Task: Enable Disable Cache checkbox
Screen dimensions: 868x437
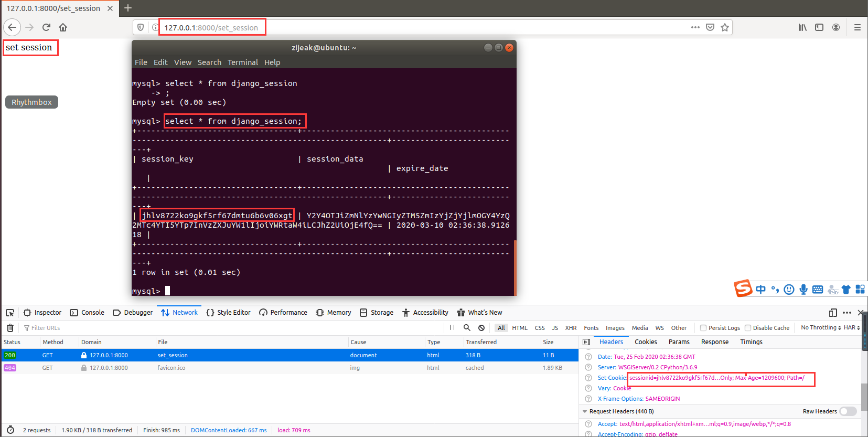Action: click(748, 328)
